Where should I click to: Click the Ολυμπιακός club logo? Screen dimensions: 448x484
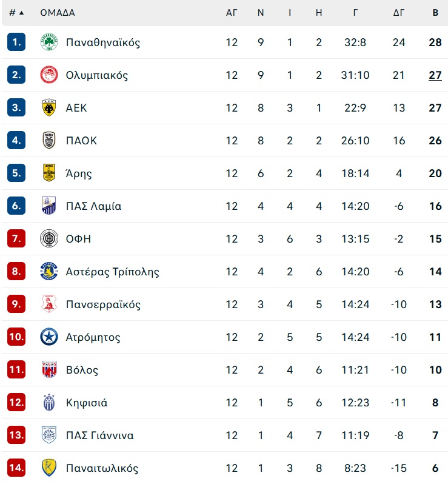pos(49,75)
